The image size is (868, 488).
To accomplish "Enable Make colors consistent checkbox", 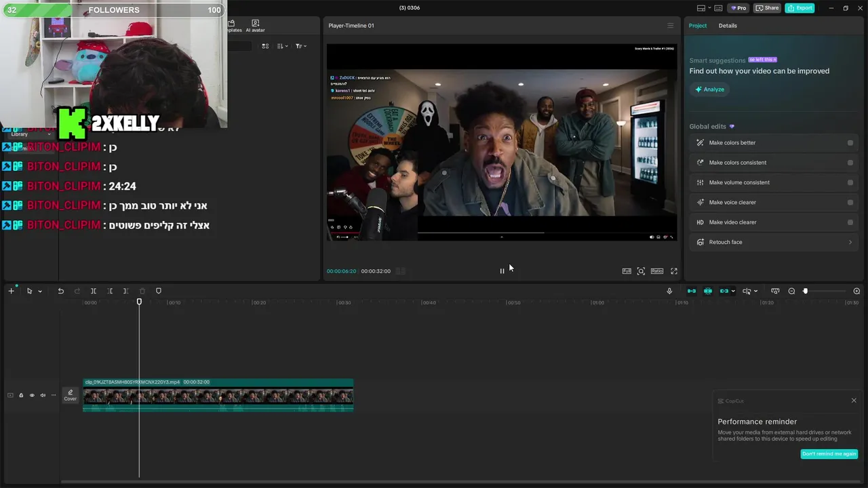I will [850, 163].
